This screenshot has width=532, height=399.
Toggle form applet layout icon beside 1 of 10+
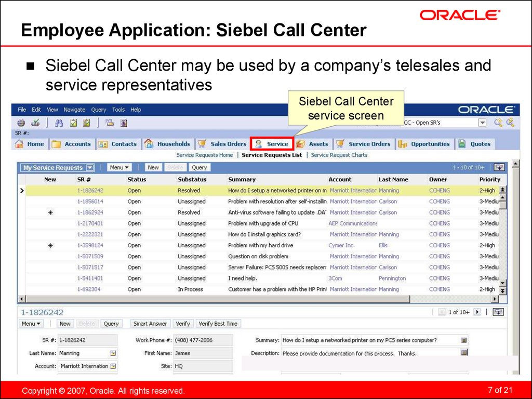[498, 312]
